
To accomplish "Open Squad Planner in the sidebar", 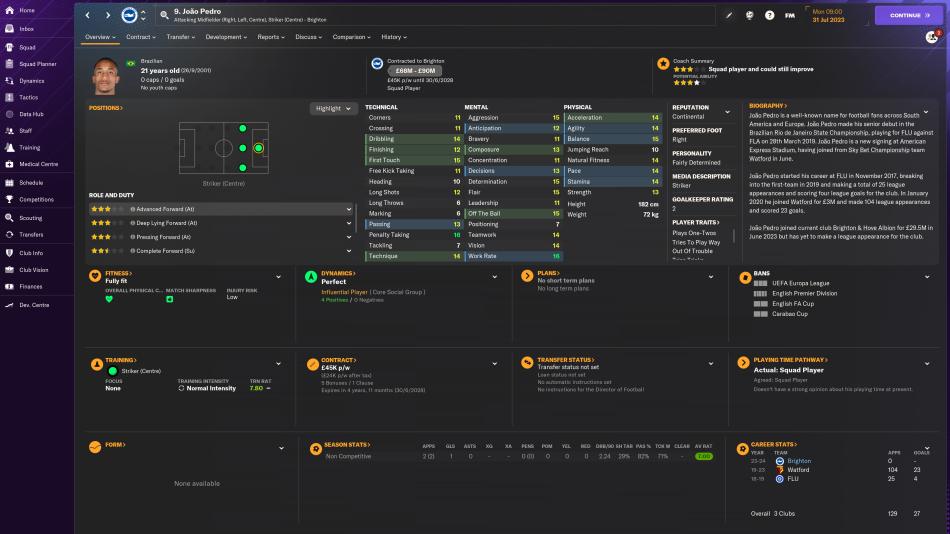I will pyautogui.click(x=38, y=64).
